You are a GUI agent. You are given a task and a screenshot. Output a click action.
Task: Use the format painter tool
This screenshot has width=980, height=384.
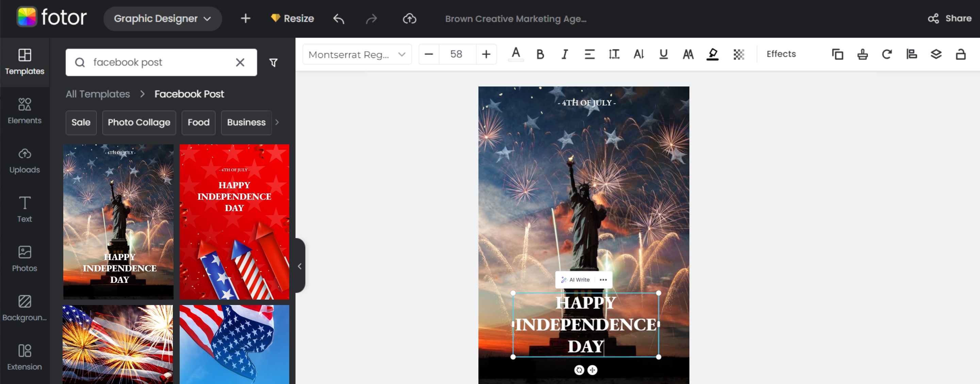click(862, 54)
